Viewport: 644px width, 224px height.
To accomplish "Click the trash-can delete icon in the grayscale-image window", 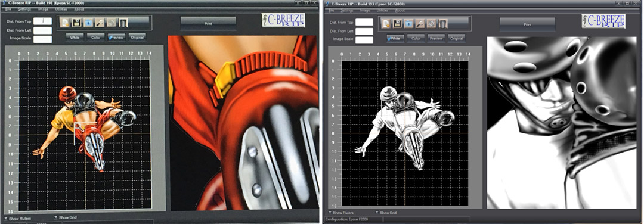I will (442, 23).
